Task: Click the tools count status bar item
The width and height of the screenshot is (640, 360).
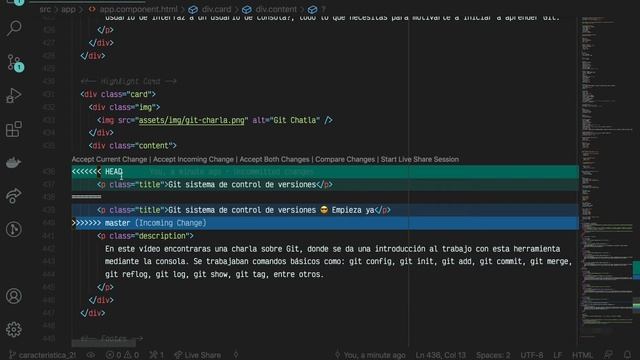Action: pos(156,355)
